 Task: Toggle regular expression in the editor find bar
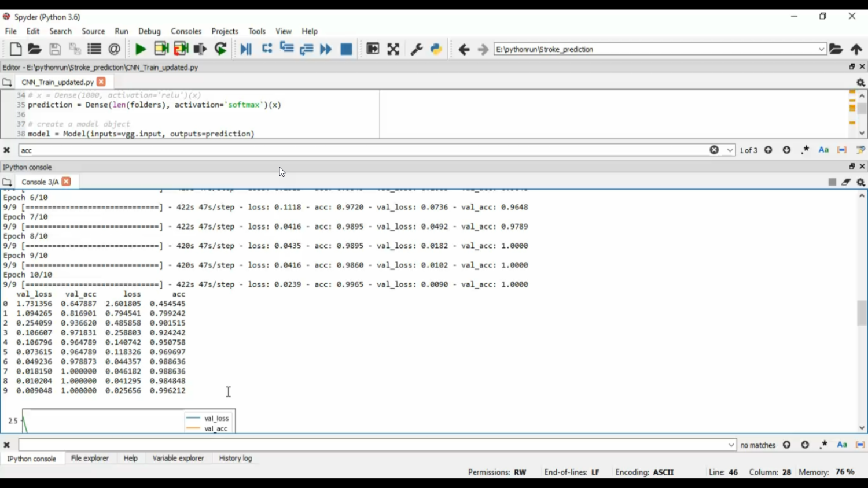[805, 150]
